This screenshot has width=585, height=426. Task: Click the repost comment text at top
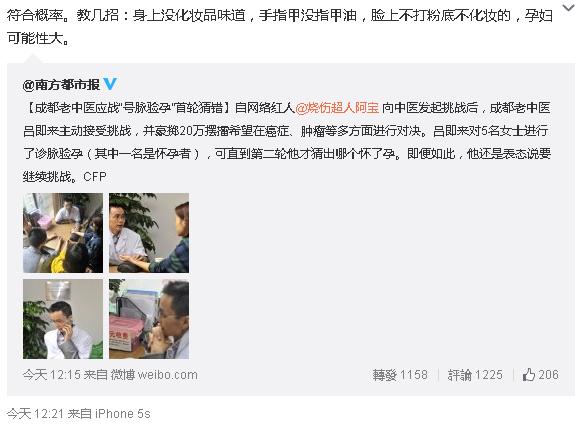pyautogui.click(x=280, y=26)
